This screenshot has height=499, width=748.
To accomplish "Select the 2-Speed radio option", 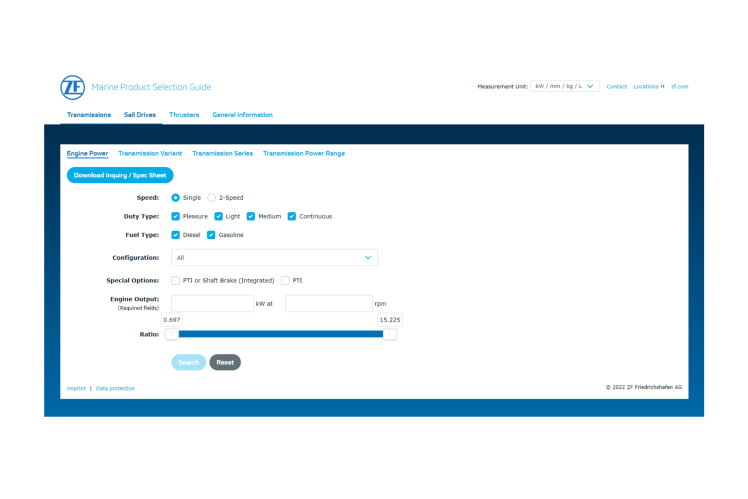I will tap(212, 198).
